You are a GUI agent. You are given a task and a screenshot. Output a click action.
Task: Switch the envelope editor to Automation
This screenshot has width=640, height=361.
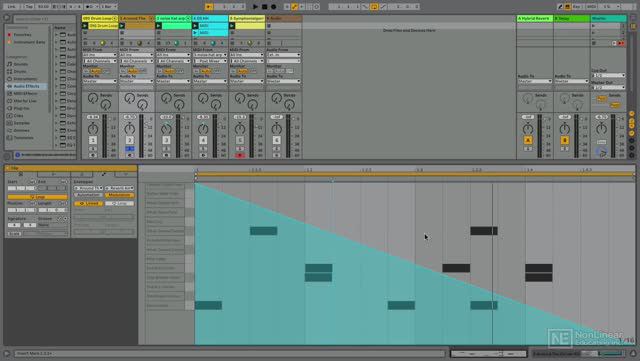tap(88, 195)
